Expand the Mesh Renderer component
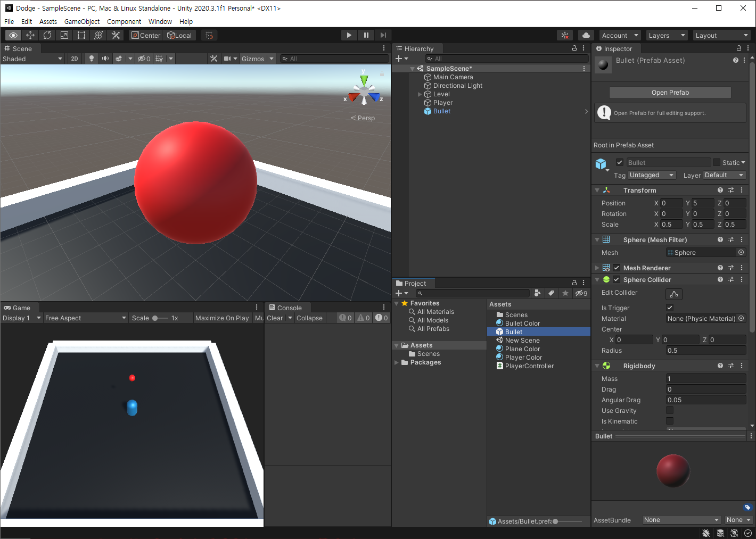The width and height of the screenshot is (756, 539). [x=597, y=268]
